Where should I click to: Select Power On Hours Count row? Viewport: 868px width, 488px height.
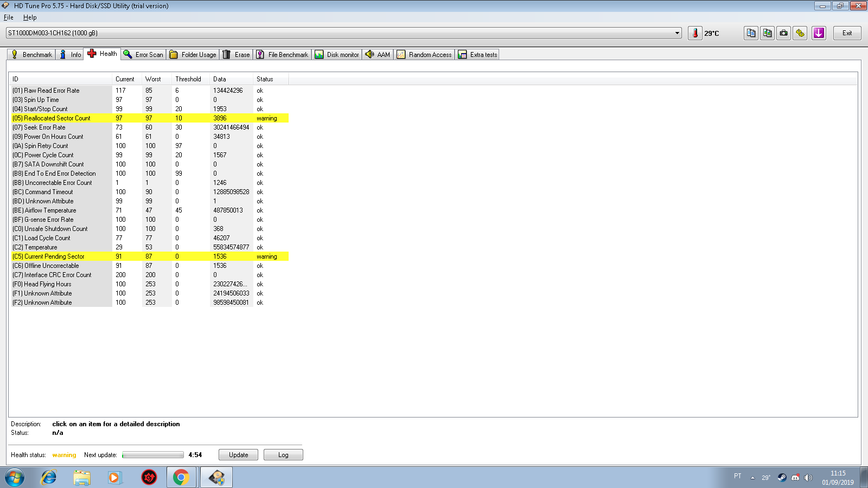(149, 137)
